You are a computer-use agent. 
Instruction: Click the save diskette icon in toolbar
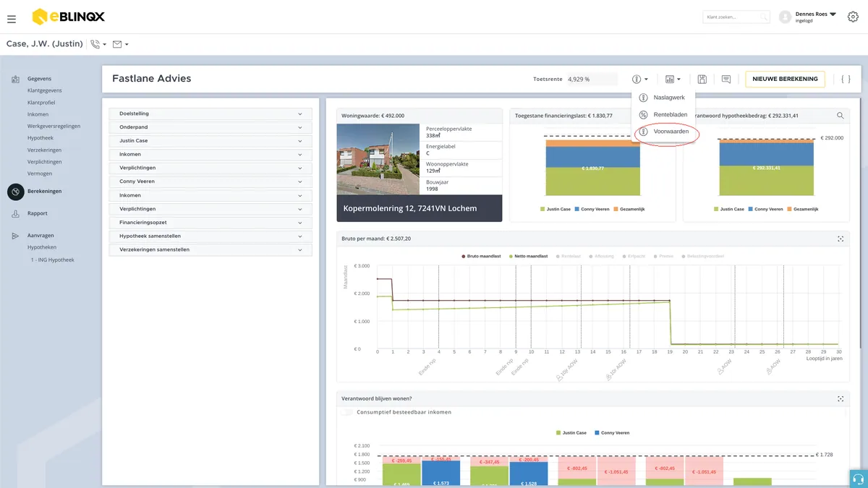[x=702, y=79]
